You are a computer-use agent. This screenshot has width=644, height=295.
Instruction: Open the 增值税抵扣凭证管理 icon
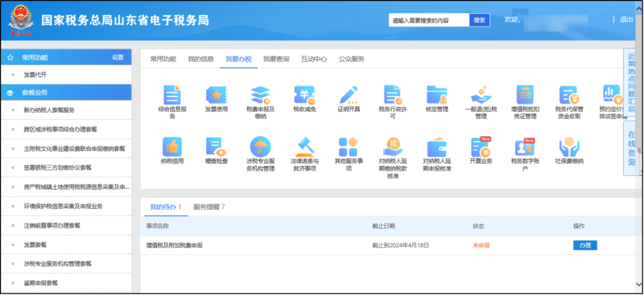point(525,95)
